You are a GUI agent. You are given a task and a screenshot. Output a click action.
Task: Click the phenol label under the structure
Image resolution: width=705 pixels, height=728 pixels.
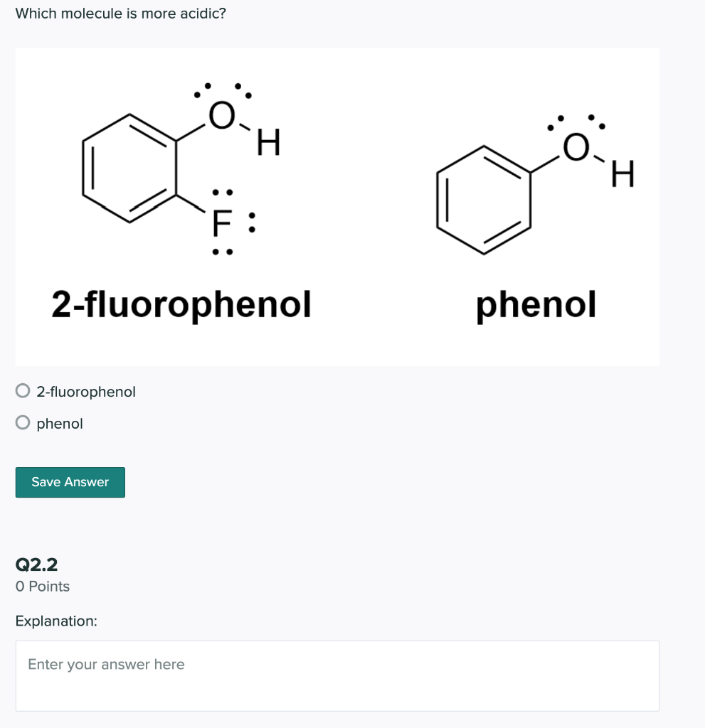tap(535, 305)
